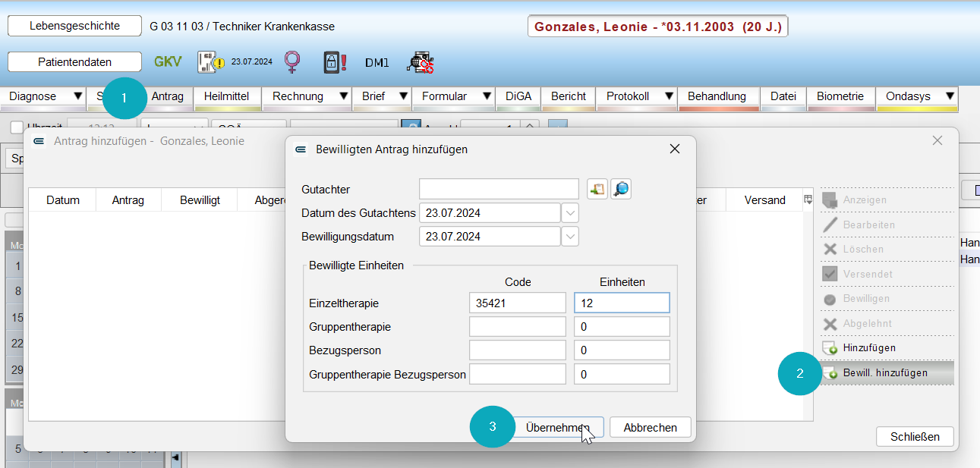Click the Bearbeiten pencil action
Viewport: 980px width, 468px height.
coord(886,225)
